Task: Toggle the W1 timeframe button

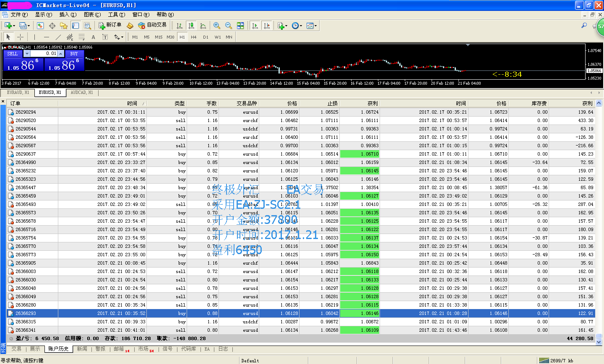Action: (x=218, y=37)
